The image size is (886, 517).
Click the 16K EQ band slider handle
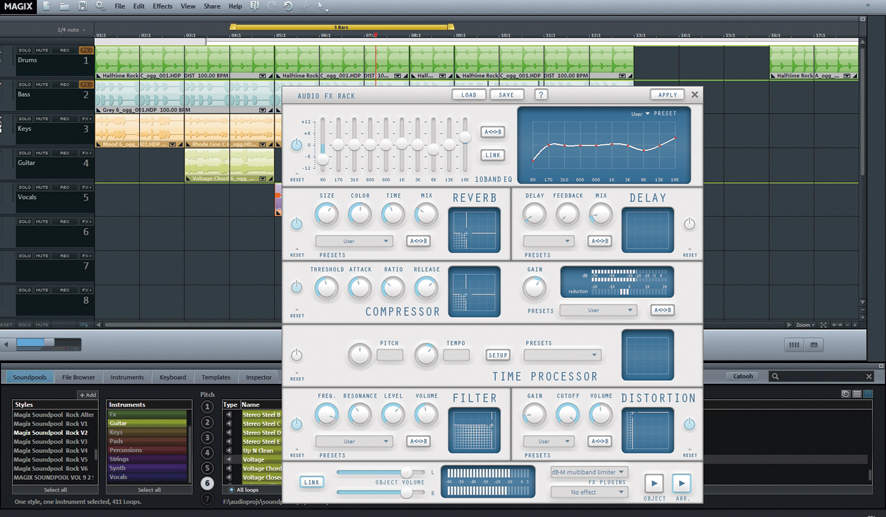[465, 137]
